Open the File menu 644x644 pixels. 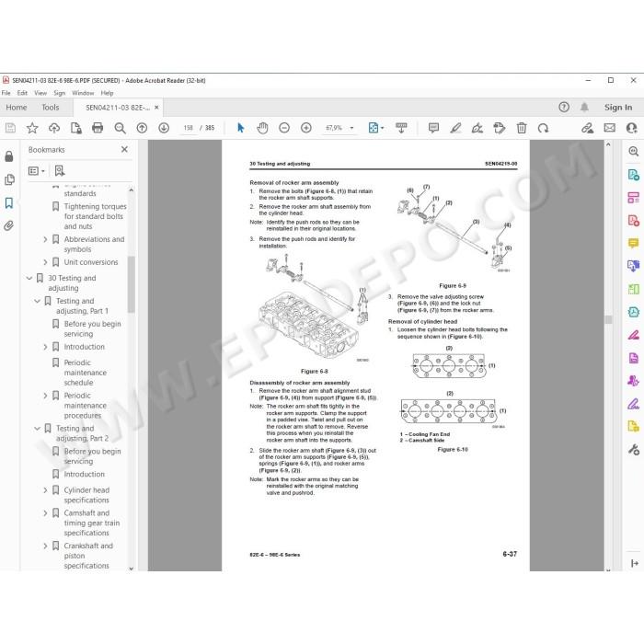coord(6,93)
